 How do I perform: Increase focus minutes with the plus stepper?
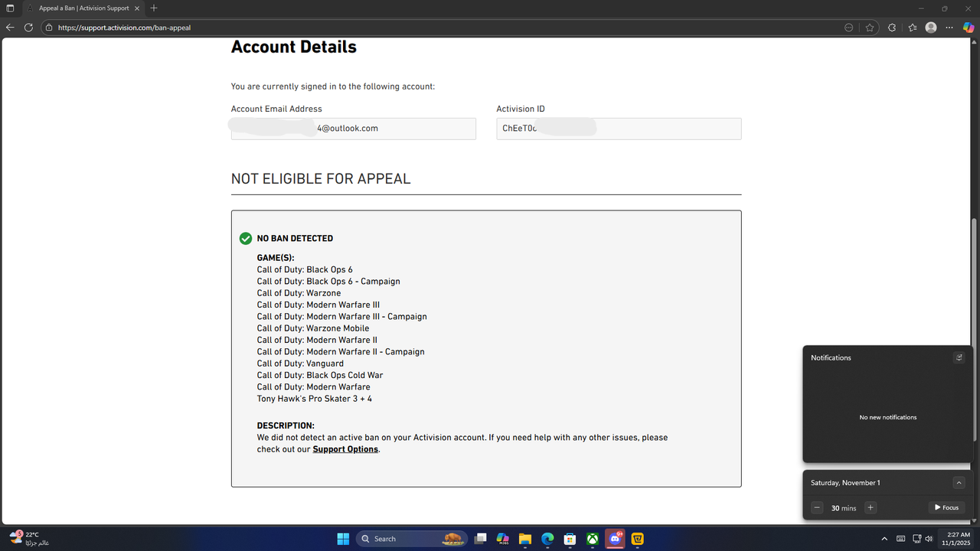(871, 507)
